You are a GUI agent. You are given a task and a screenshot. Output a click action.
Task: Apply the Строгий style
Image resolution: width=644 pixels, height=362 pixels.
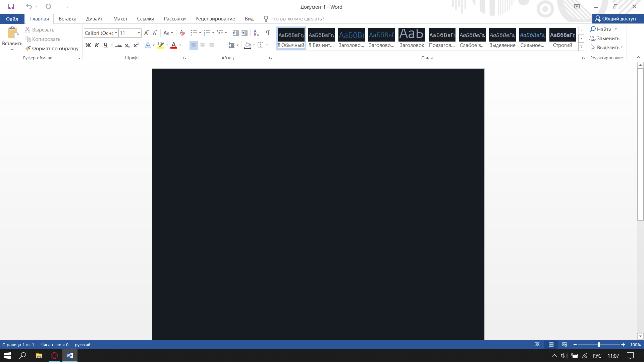[x=562, y=39]
